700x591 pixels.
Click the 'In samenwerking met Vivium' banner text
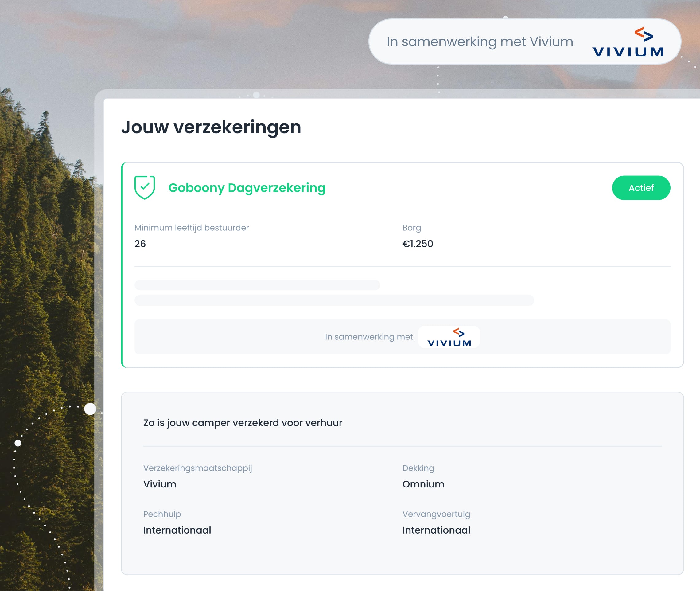pyautogui.click(x=479, y=42)
